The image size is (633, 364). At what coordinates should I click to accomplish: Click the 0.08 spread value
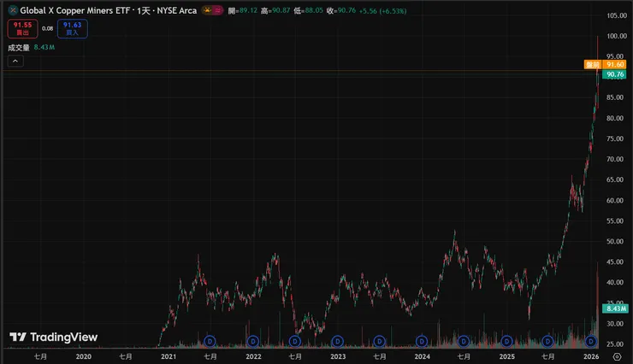[48, 28]
